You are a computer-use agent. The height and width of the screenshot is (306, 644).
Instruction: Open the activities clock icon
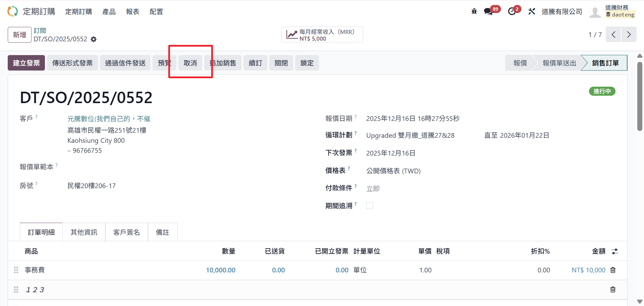[512, 11]
